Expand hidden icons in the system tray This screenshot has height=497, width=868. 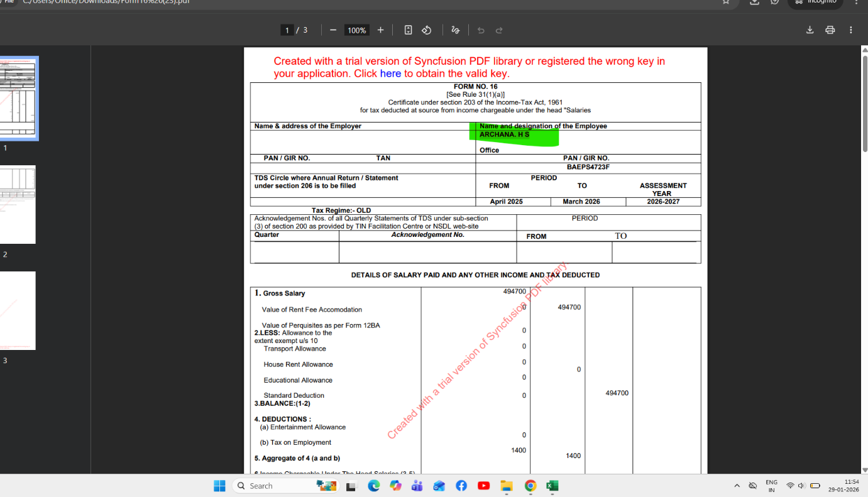[x=737, y=485]
